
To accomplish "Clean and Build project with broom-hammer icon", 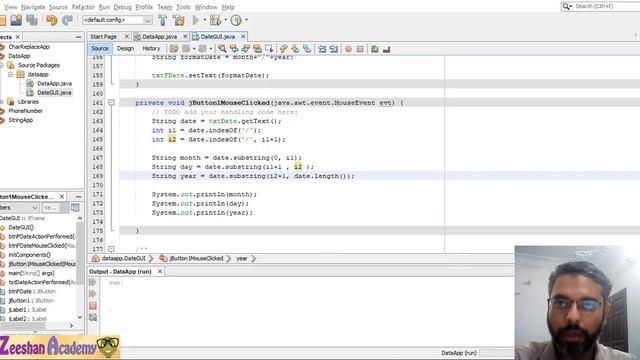I will coord(179,20).
